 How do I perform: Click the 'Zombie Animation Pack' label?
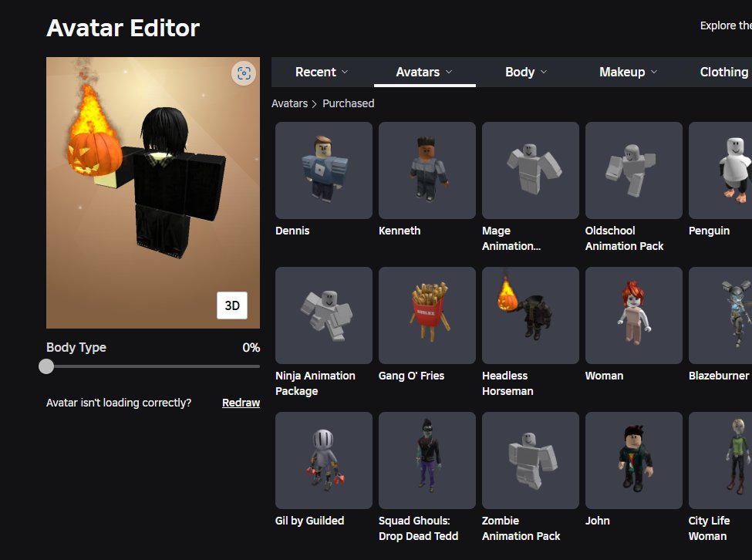click(521, 528)
